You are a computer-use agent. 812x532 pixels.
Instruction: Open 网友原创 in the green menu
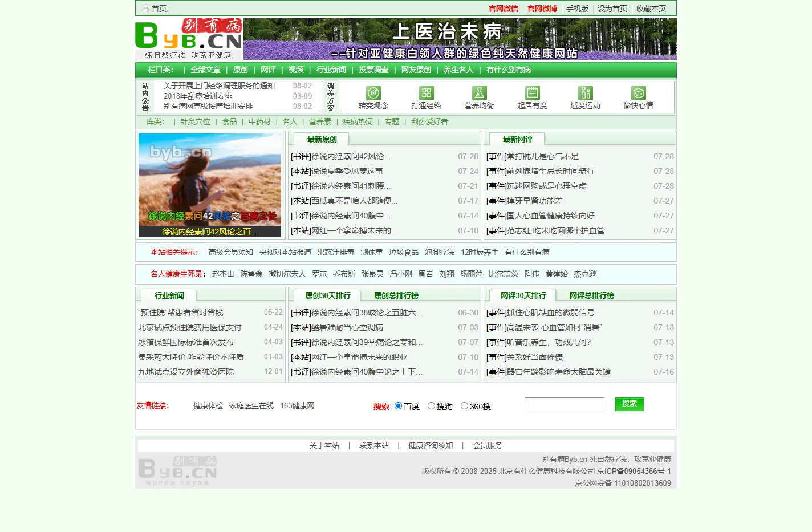416,70
